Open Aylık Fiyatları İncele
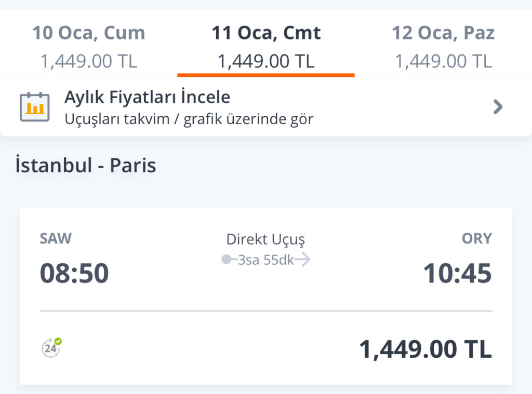 147,97
